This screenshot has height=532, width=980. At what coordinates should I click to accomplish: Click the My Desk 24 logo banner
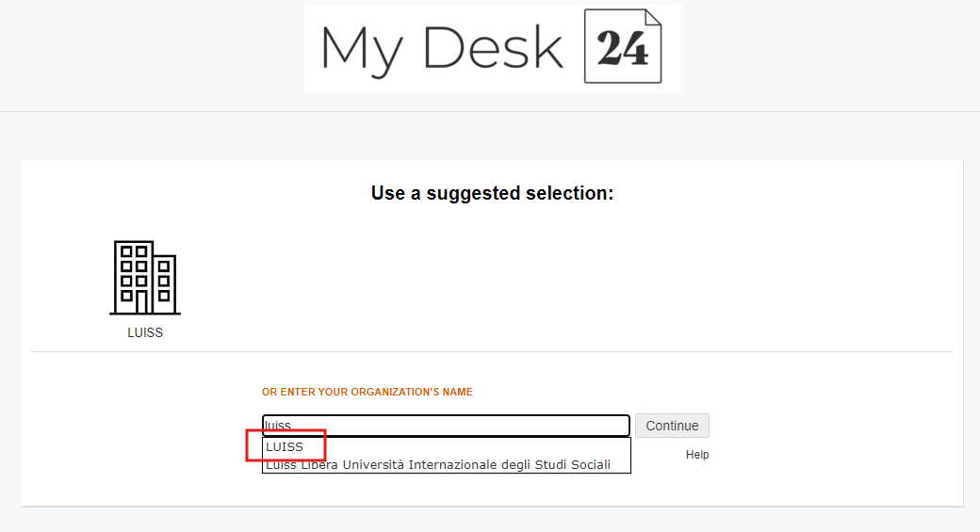[x=492, y=47]
